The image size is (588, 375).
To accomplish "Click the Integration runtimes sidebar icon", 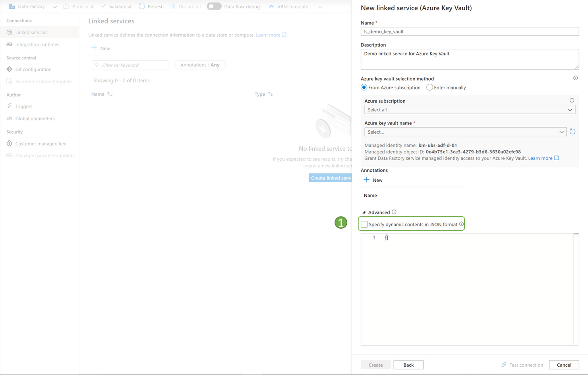I will 10,45.
